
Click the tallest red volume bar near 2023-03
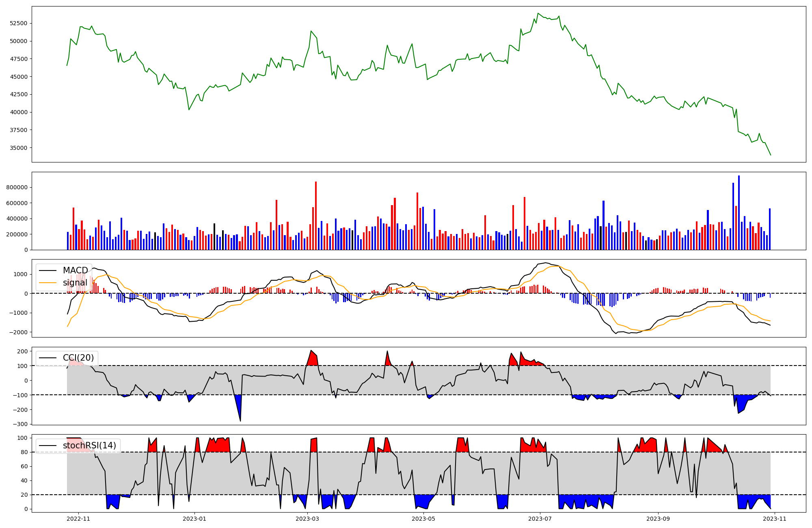(316, 215)
